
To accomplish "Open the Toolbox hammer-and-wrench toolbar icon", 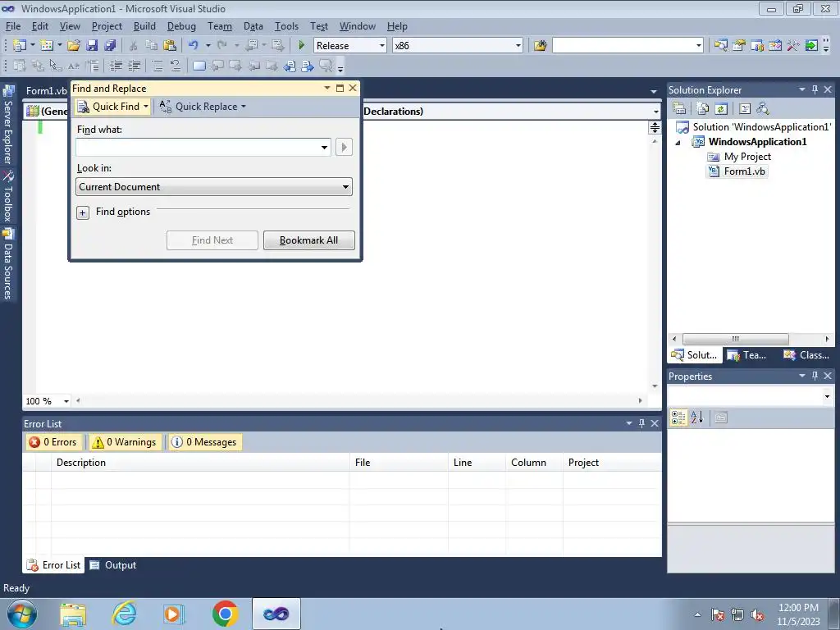I will 793,46.
